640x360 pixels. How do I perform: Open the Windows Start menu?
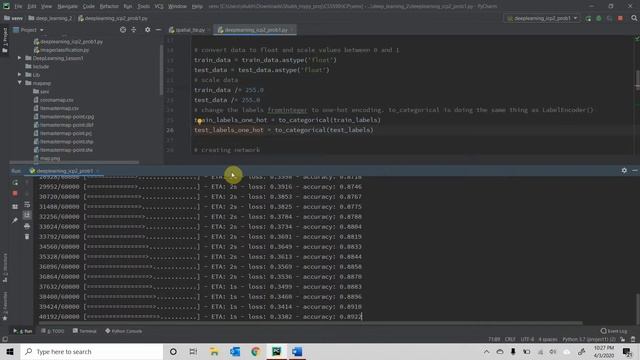pos(10,351)
